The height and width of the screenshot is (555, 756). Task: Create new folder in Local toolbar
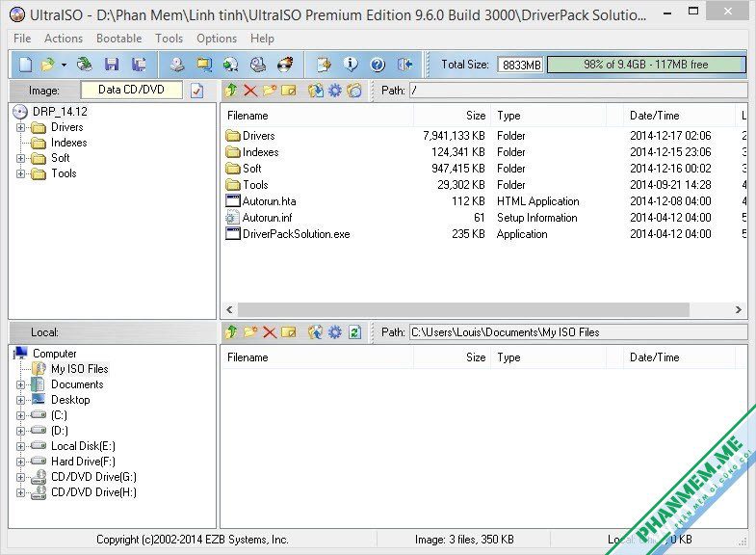point(250,332)
